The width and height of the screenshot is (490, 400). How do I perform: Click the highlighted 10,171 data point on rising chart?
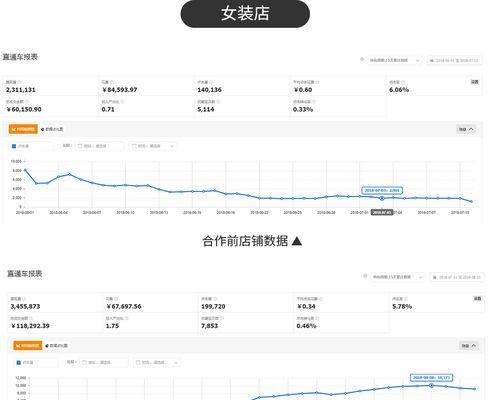tap(431, 385)
